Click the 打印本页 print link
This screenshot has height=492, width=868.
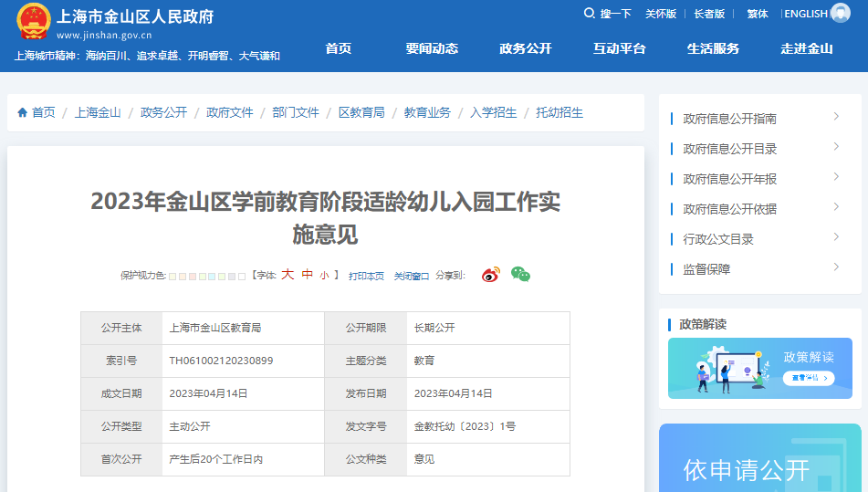pos(366,276)
